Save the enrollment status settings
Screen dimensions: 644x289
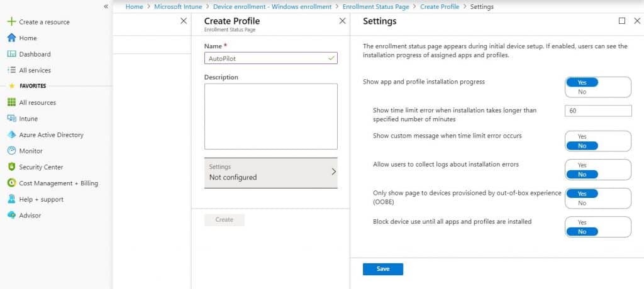click(383, 270)
